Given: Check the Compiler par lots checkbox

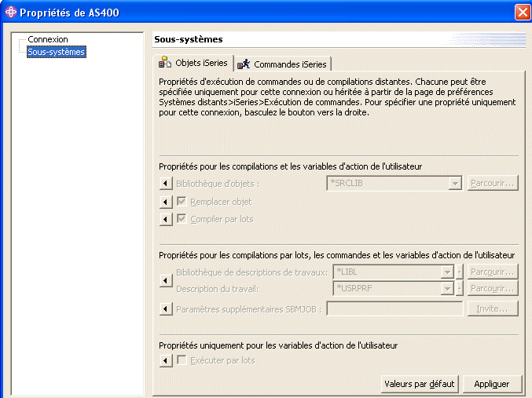Looking at the screenshot, I should coord(182,219).
